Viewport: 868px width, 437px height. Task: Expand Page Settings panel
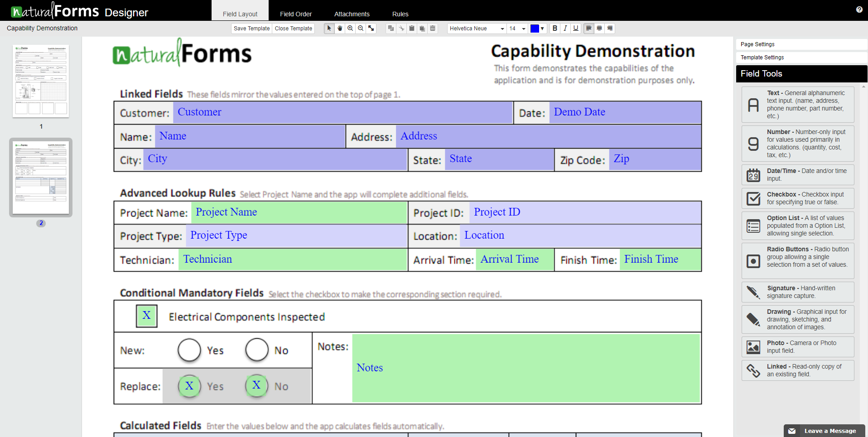[801, 44]
